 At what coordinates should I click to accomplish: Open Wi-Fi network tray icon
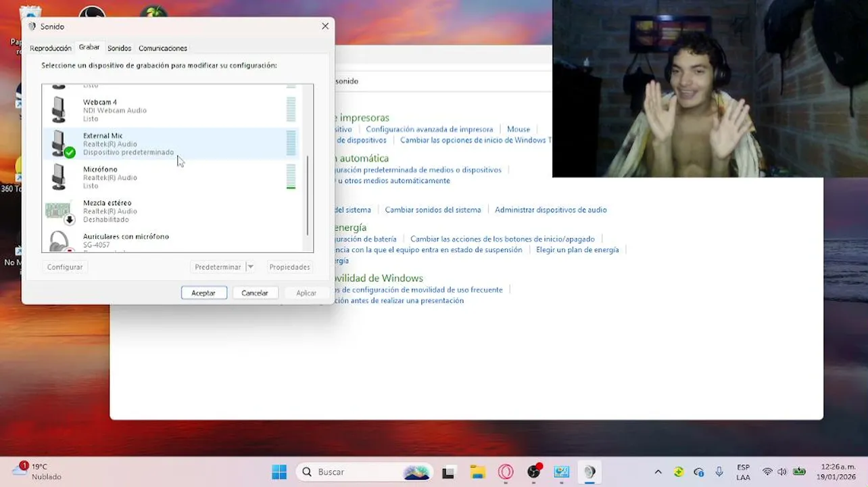767,472
